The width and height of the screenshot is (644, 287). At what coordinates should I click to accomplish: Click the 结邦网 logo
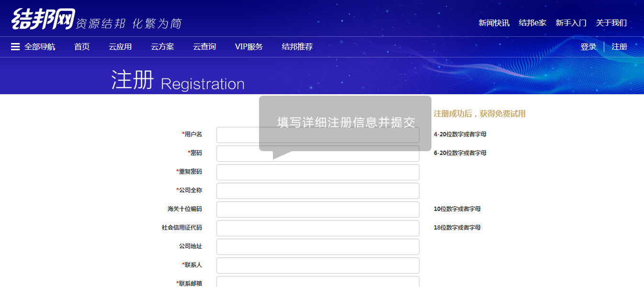tap(43, 19)
